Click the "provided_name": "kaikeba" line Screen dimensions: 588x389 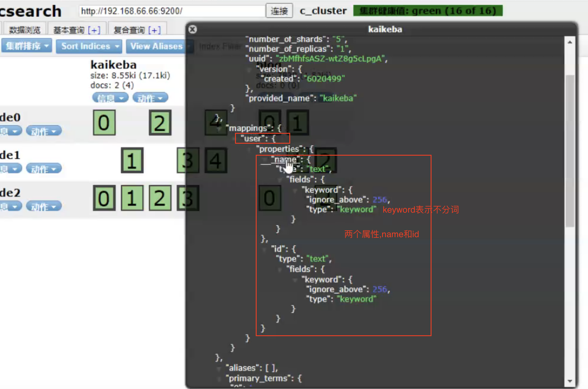click(301, 98)
